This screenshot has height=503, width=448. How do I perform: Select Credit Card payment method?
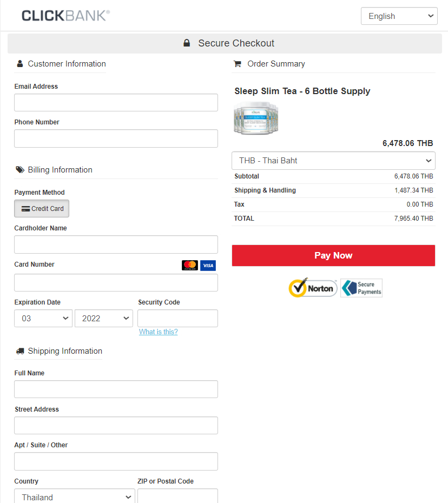point(42,209)
